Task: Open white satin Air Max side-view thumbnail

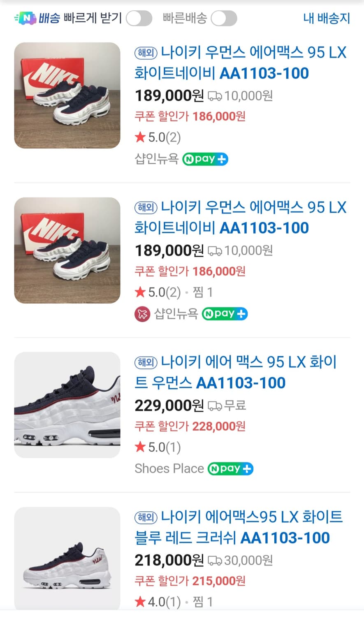Action: [x=67, y=405]
